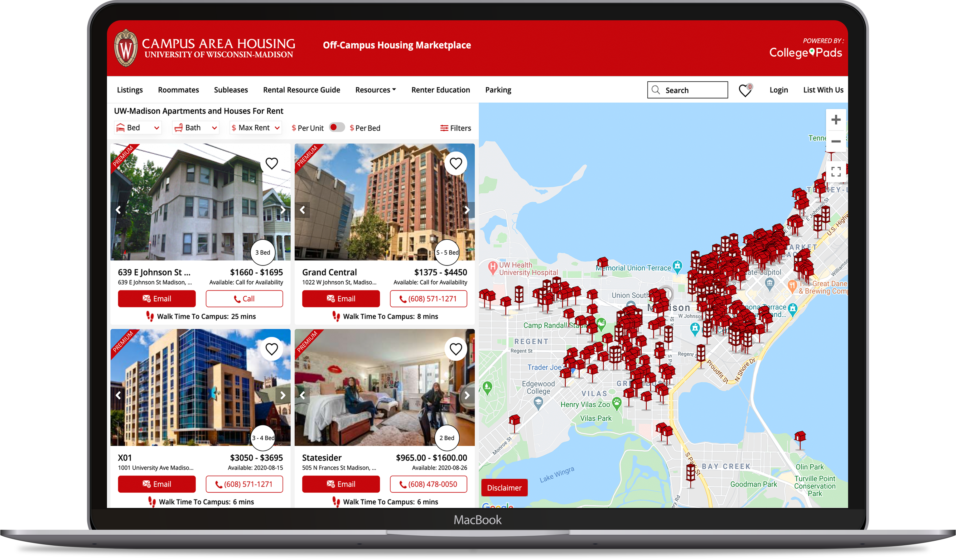Toggle Per Unit / Per Bed pricing switch
956x560 pixels.
336,127
